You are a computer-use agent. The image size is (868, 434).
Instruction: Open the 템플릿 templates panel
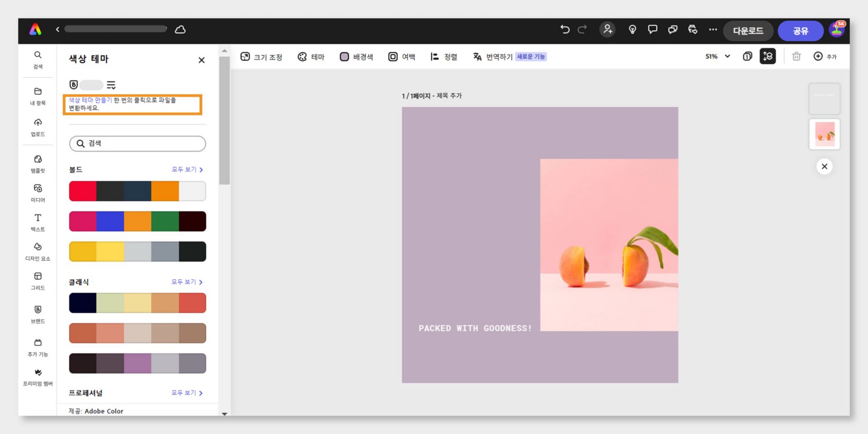(x=38, y=164)
